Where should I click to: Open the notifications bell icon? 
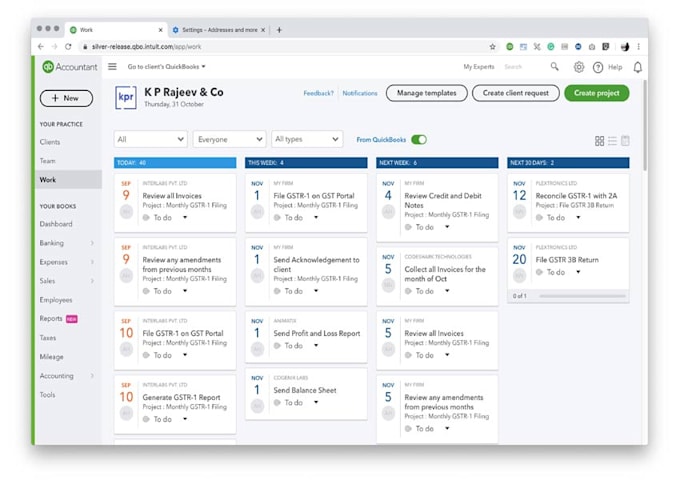click(x=638, y=67)
